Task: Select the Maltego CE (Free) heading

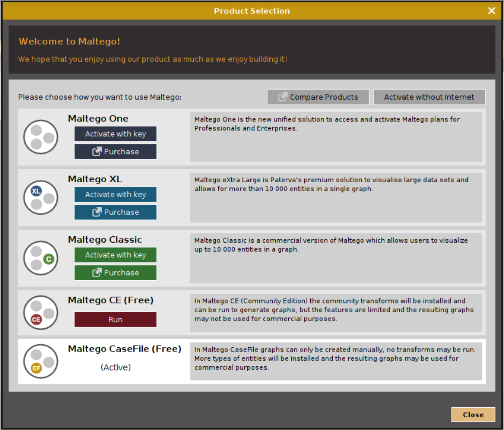Action: coord(111,300)
